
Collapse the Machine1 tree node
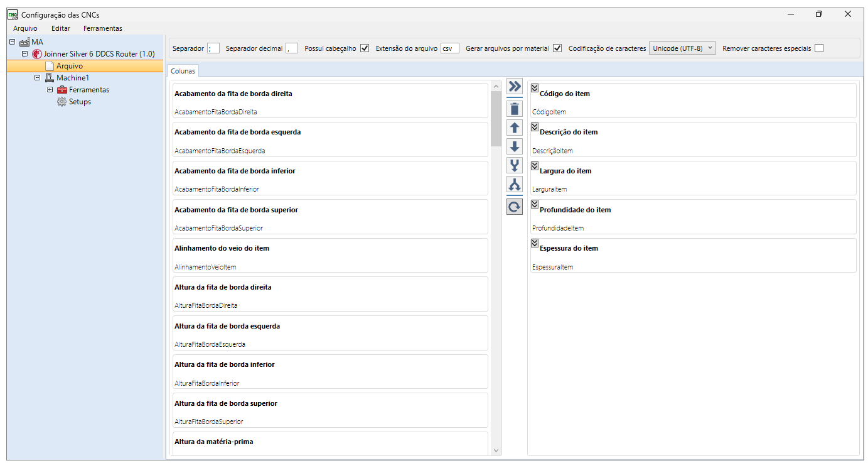pyautogui.click(x=37, y=78)
